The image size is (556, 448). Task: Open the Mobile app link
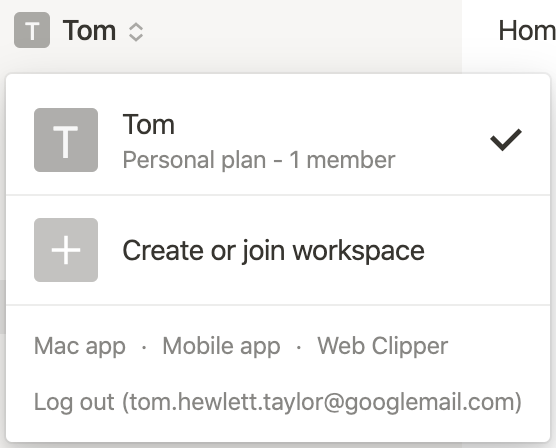pyautogui.click(x=221, y=346)
